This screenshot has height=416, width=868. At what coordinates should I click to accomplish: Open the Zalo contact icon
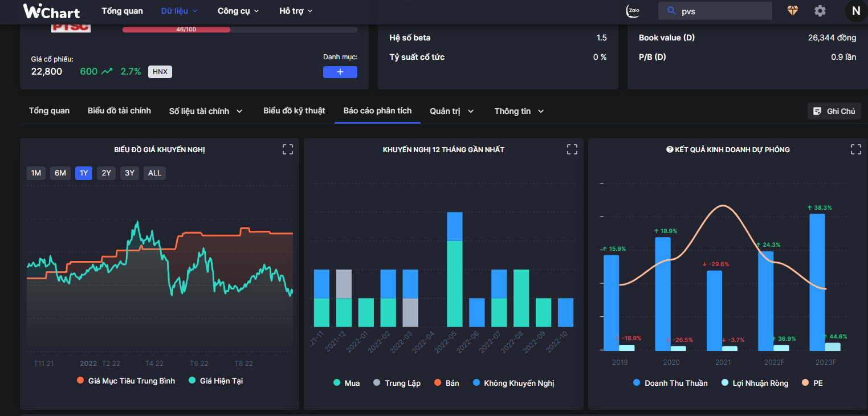click(x=633, y=11)
